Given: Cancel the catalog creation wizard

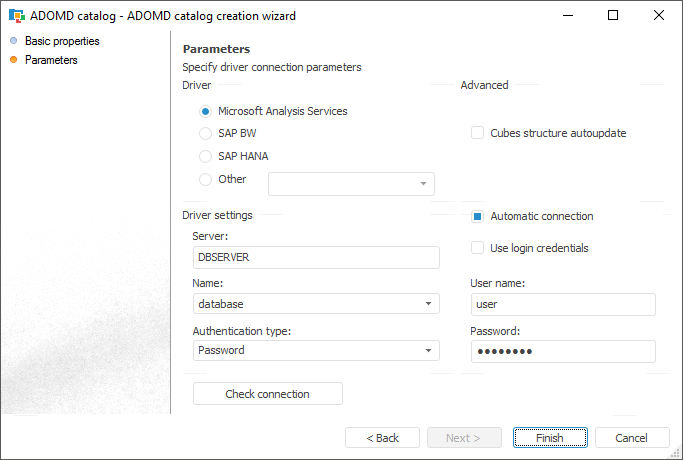Looking at the screenshot, I should click(x=632, y=438).
